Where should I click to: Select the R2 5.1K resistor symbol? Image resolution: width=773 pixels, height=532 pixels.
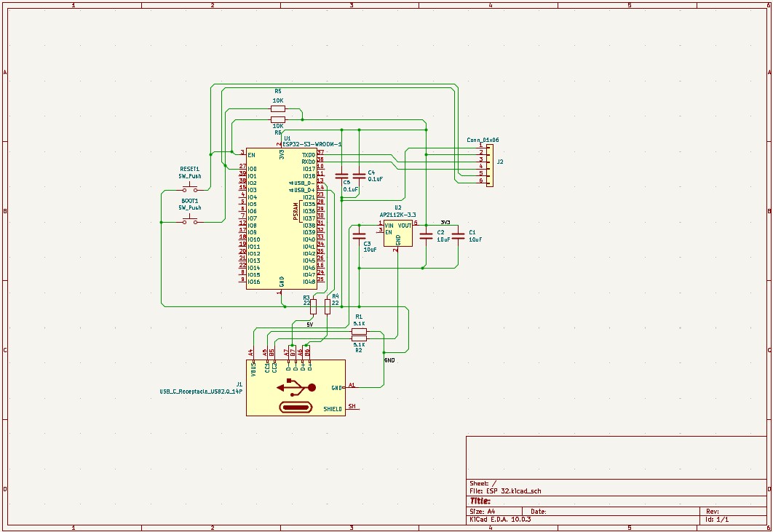point(359,338)
